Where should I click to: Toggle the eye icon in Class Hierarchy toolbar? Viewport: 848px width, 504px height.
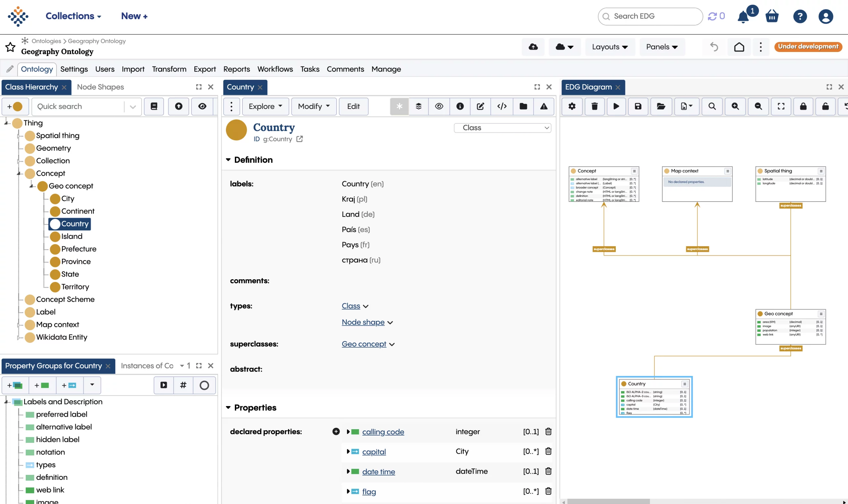(202, 106)
